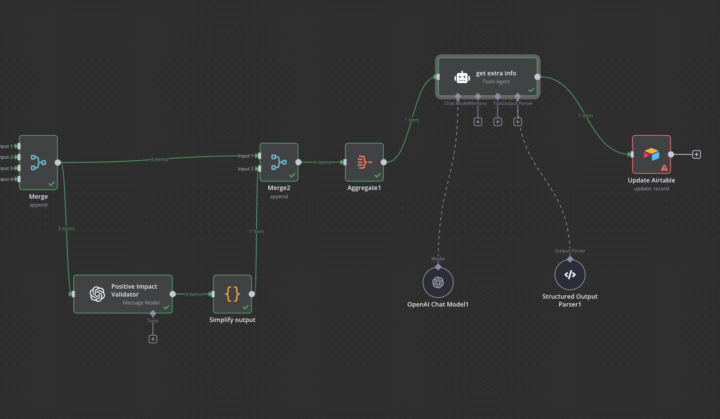
Task: Add a tool under Positive Impact Validator
Action: (153, 339)
